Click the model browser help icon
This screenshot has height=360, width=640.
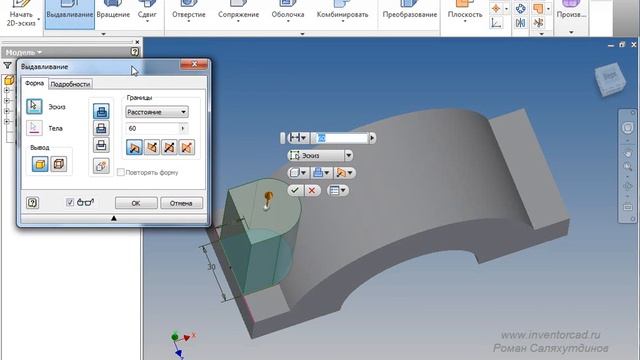tap(135, 52)
